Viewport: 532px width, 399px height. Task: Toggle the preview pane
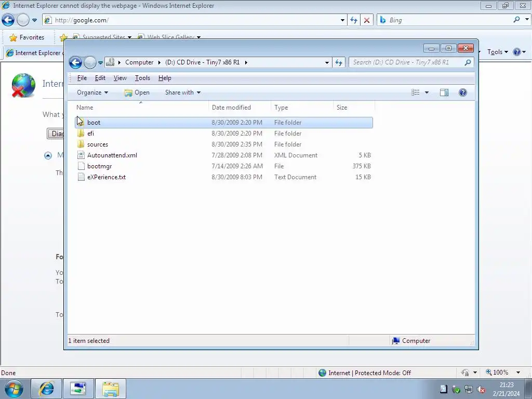tap(444, 92)
